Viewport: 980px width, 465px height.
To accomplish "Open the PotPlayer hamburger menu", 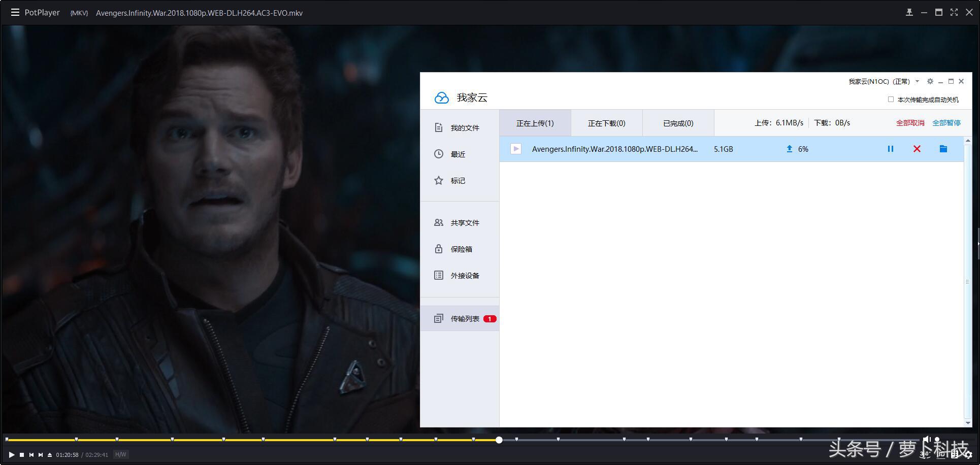I will click(15, 12).
